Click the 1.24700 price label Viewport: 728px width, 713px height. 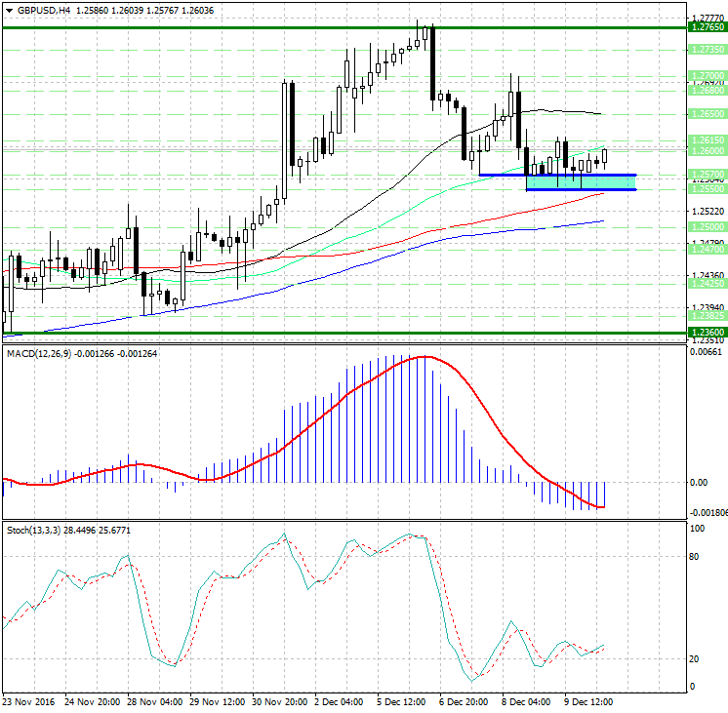(706, 250)
